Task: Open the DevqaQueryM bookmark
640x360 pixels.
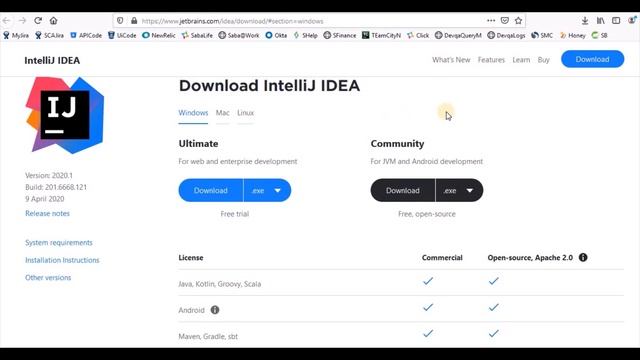Action: coord(458,36)
